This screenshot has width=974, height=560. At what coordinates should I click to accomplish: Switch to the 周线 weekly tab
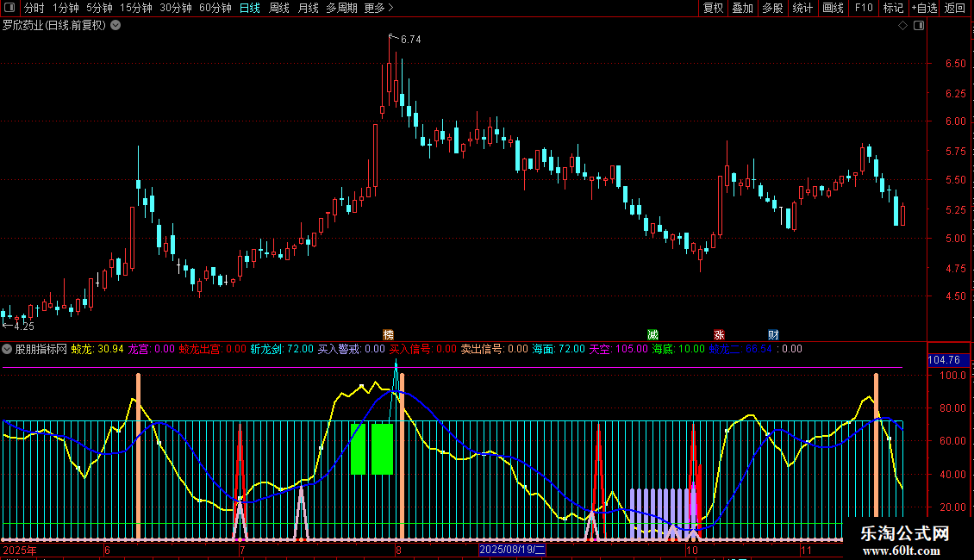pos(279,8)
